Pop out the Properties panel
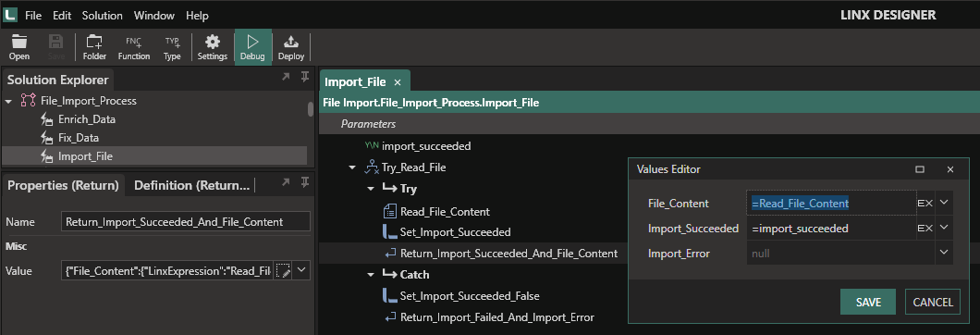The width and height of the screenshot is (980, 335). pos(286,183)
